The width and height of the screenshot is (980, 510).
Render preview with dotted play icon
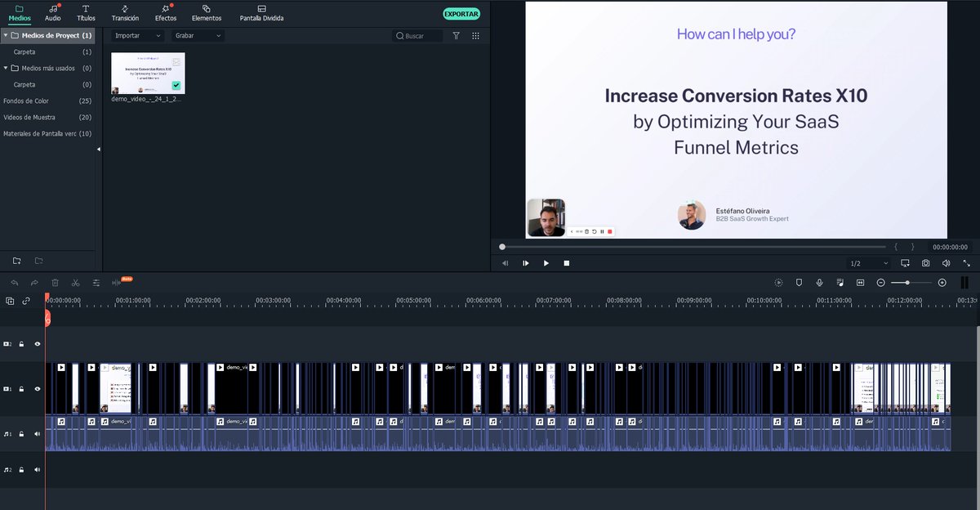point(778,283)
